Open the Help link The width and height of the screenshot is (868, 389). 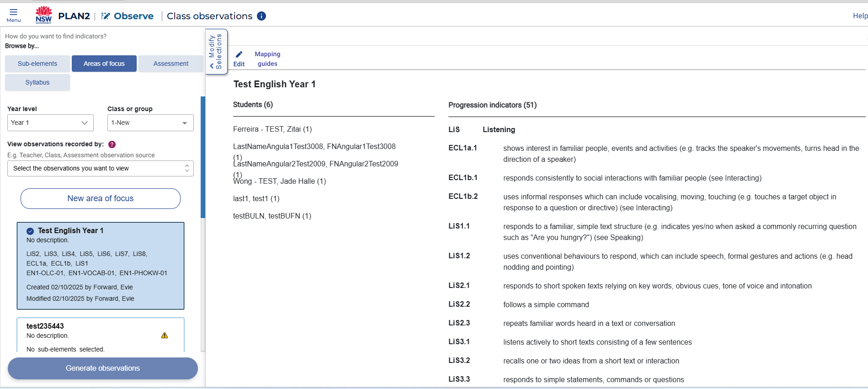[x=860, y=16]
